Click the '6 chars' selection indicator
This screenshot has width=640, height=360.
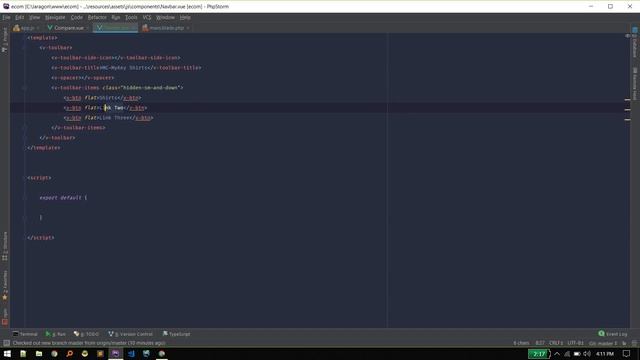[x=521, y=343]
